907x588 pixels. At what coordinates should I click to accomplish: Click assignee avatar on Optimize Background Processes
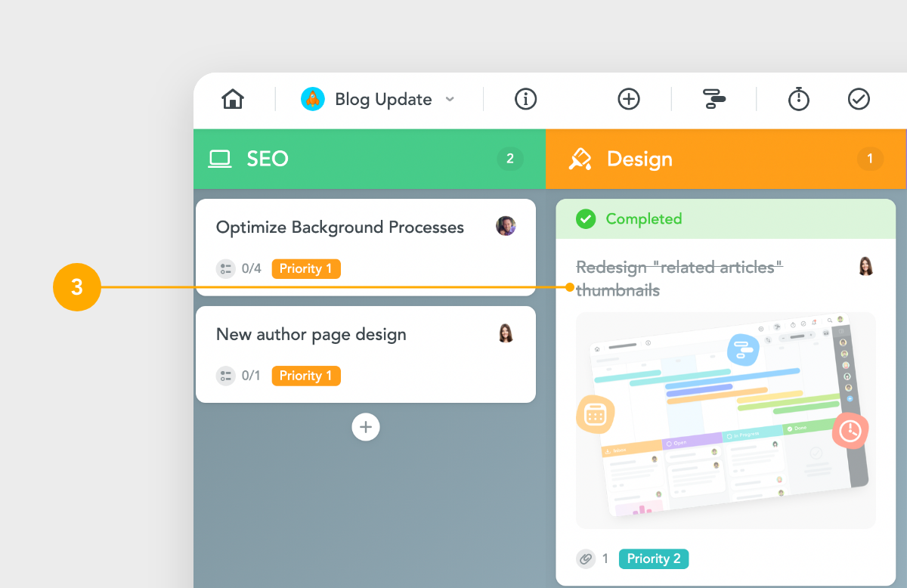[506, 226]
